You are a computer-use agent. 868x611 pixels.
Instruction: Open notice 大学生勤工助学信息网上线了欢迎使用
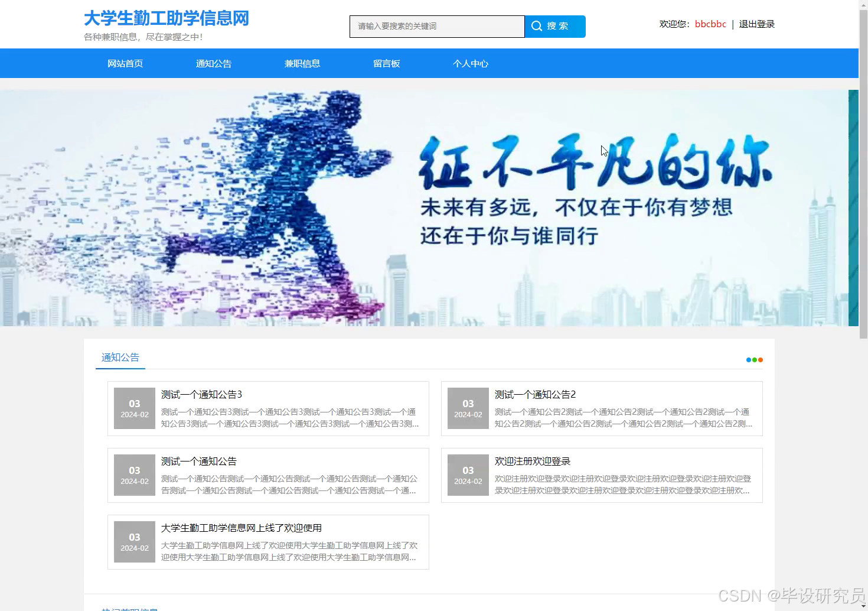point(242,528)
